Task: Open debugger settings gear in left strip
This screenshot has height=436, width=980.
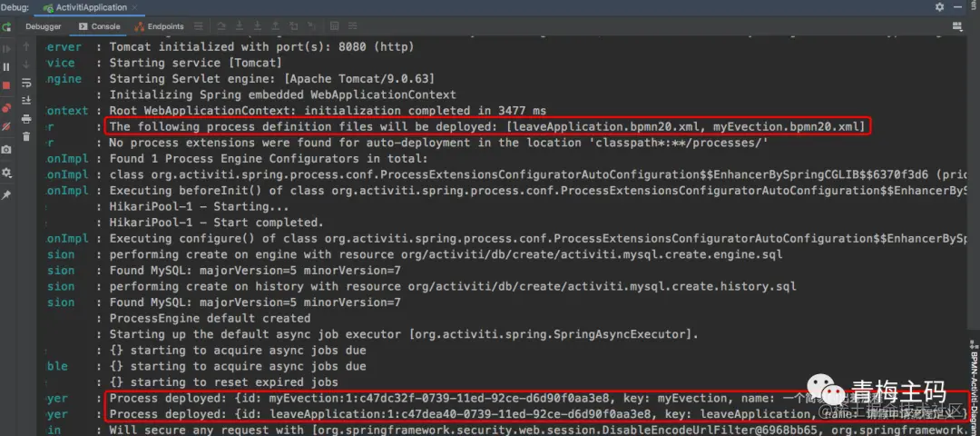Action: 6,173
